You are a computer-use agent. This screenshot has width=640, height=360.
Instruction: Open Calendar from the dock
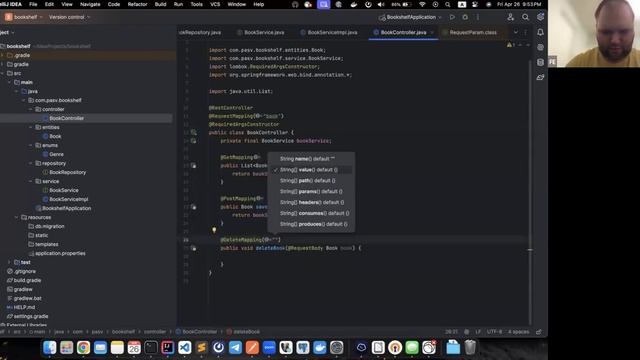(134, 347)
